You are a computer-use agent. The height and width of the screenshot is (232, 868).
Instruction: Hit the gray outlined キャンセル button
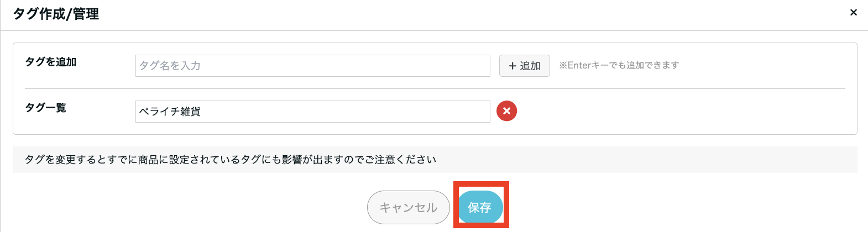408,208
